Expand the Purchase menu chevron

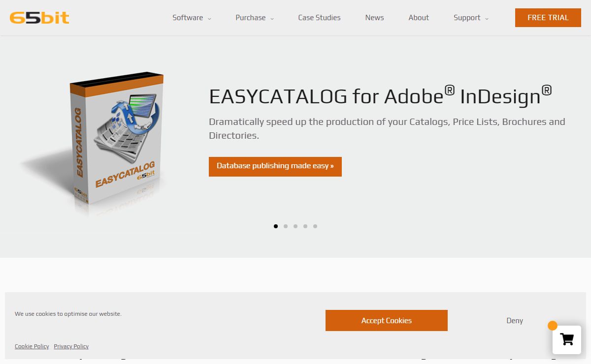272,19
